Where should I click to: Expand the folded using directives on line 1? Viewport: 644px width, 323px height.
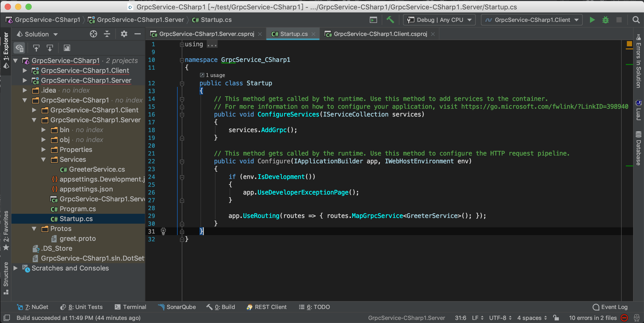[x=182, y=44]
